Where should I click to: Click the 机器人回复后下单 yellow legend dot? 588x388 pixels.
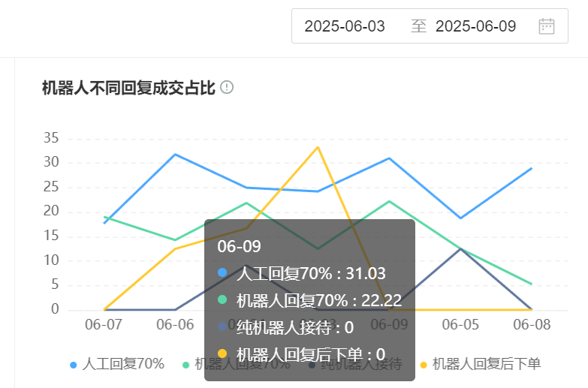click(x=424, y=365)
